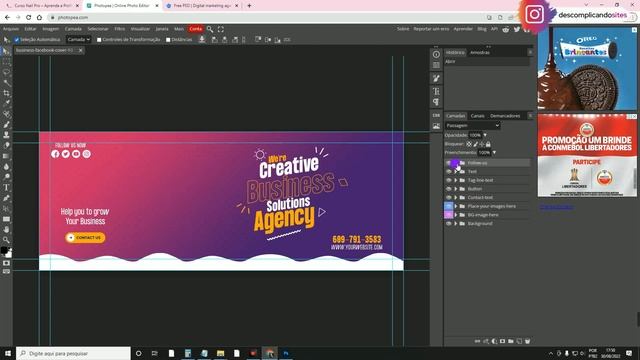The height and width of the screenshot is (360, 640).
Task: Open the Arquivo menu
Action: (x=11, y=29)
